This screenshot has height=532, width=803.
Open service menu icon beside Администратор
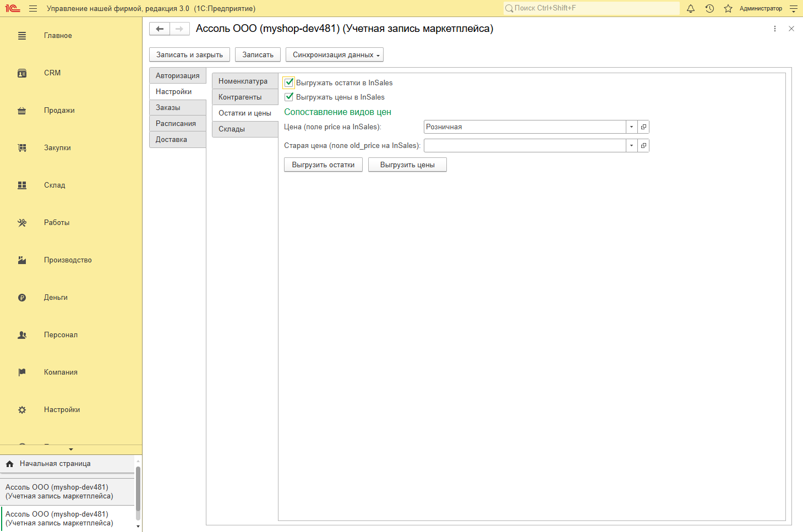click(793, 8)
